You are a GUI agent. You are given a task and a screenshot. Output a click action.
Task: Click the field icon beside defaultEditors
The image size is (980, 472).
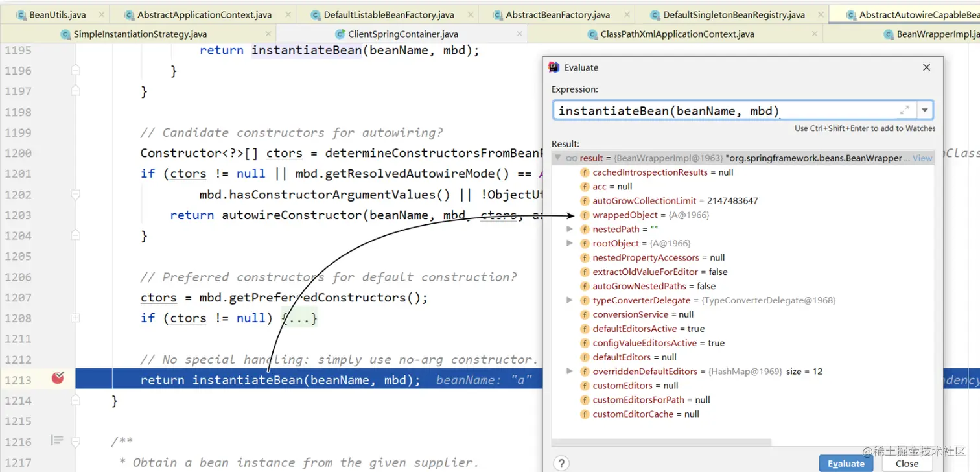click(x=585, y=357)
